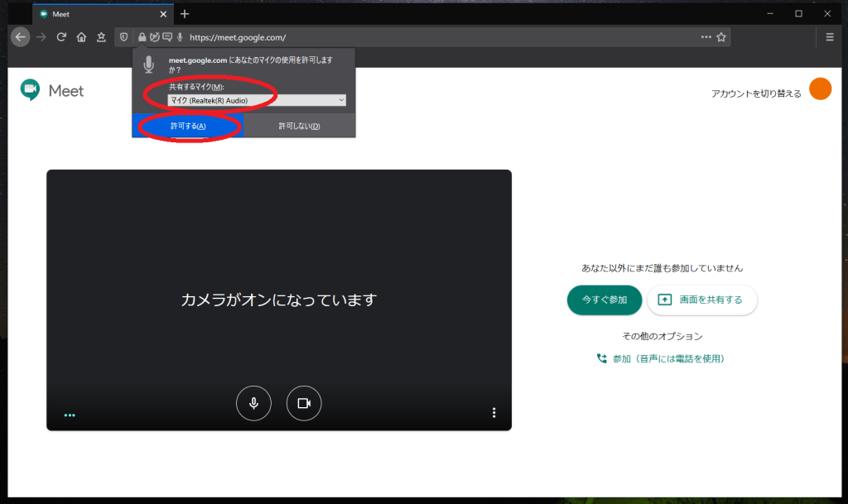The height and width of the screenshot is (504, 848).
Task: Open the browser hamburger menu
Action: (x=830, y=37)
